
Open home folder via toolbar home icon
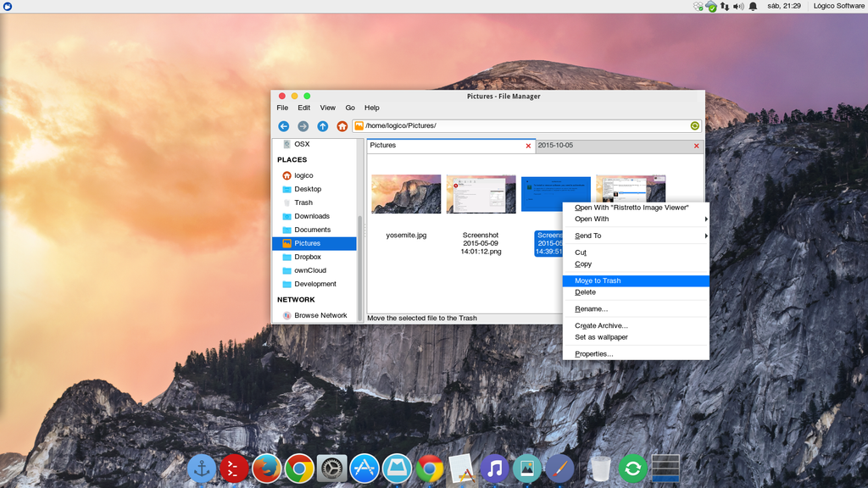pyautogui.click(x=342, y=126)
